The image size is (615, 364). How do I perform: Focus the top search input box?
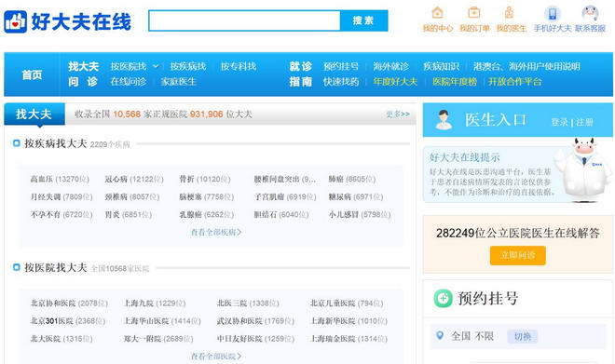pyautogui.click(x=244, y=20)
